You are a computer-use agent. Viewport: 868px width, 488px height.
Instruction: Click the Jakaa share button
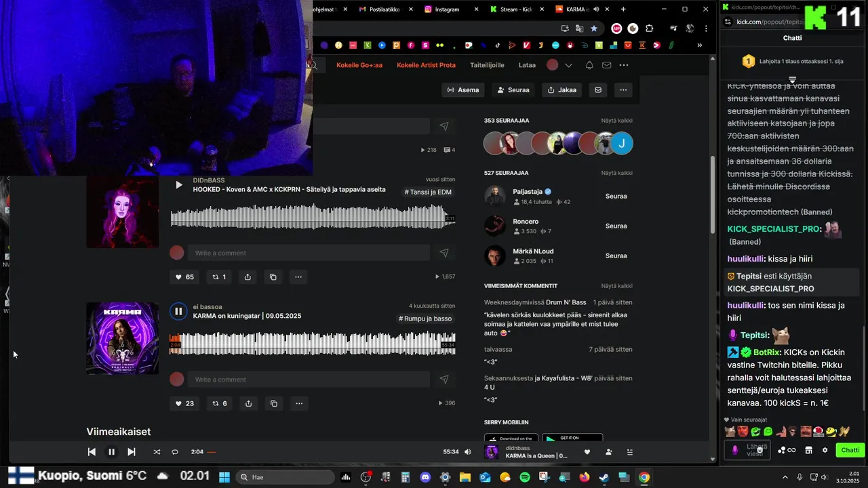point(561,89)
